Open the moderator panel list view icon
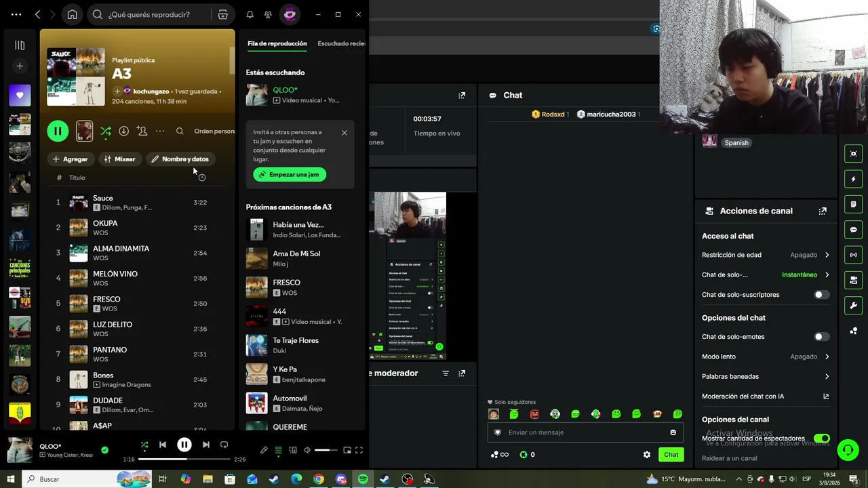The image size is (868, 488). [x=446, y=373]
